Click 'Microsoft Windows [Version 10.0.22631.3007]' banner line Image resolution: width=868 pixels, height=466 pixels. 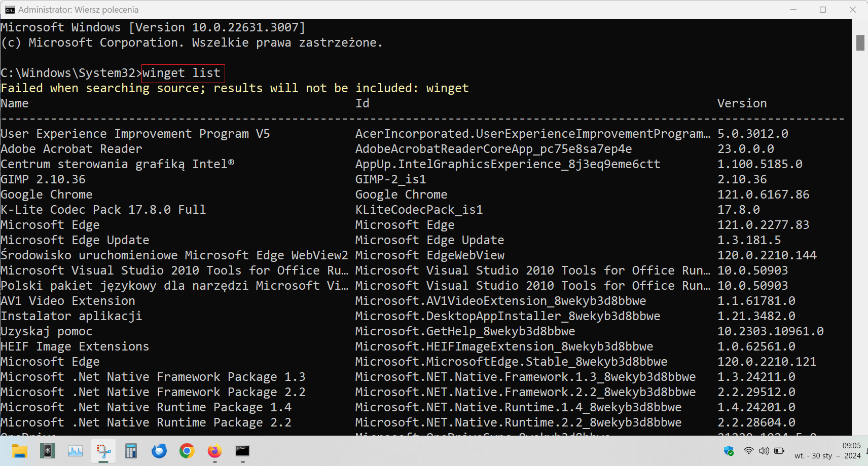(153, 27)
